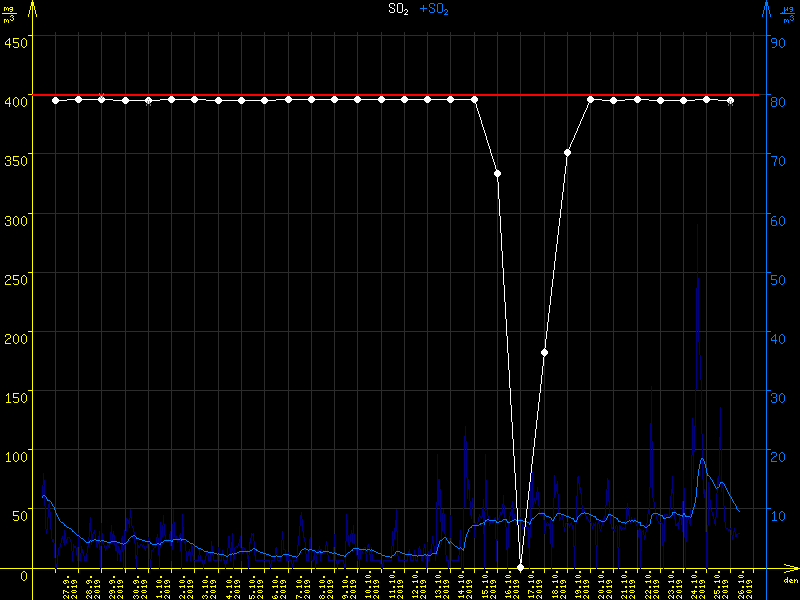The image size is (800, 600).
Task: Click the white marker near value 180
Action: [544, 353]
